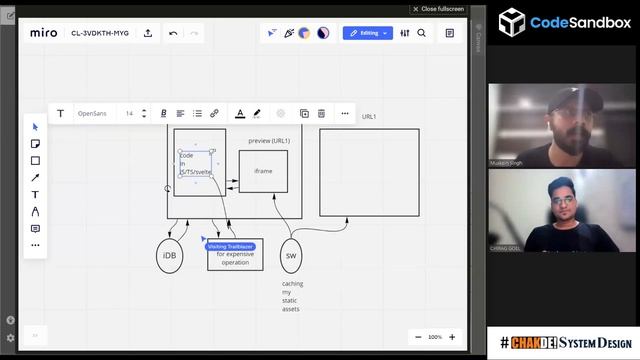Screen dimensions: 640x360
Task: Toggle bulleted list formatting
Action: (197, 113)
